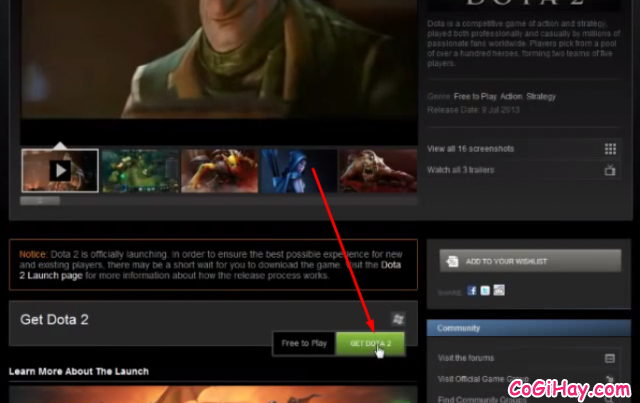Click the trailers TV icon
This screenshot has width=640, height=403.
tap(610, 170)
